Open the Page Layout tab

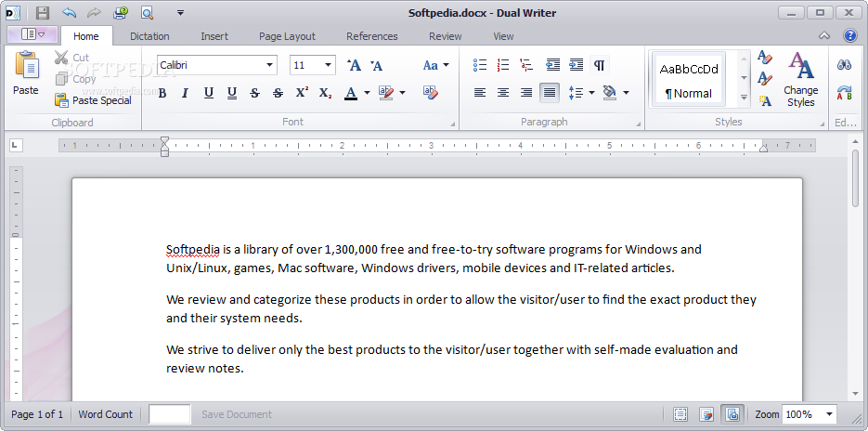(287, 36)
